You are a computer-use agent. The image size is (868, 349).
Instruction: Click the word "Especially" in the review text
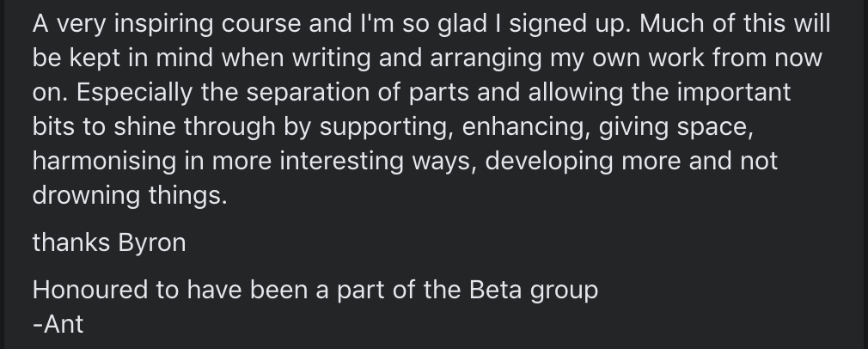(135, 94)
